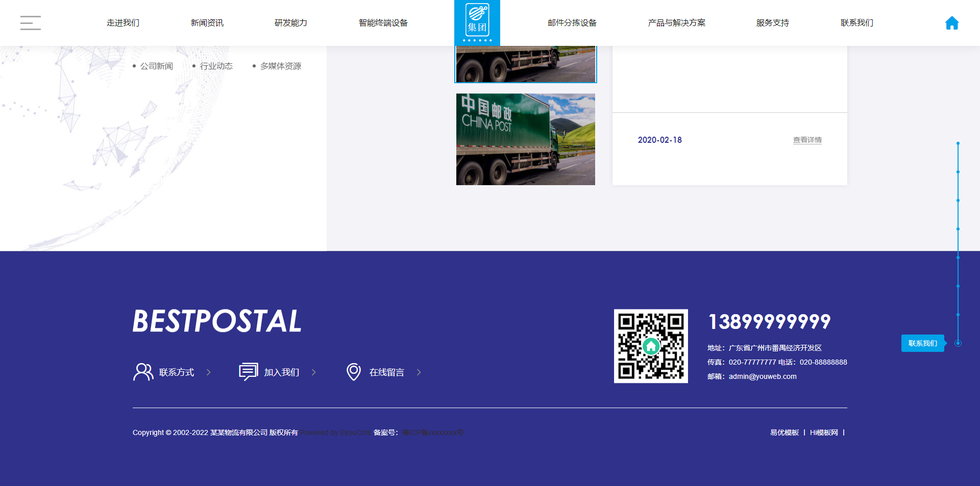Click the email admin@youweb.com

(x=763, y=376)
